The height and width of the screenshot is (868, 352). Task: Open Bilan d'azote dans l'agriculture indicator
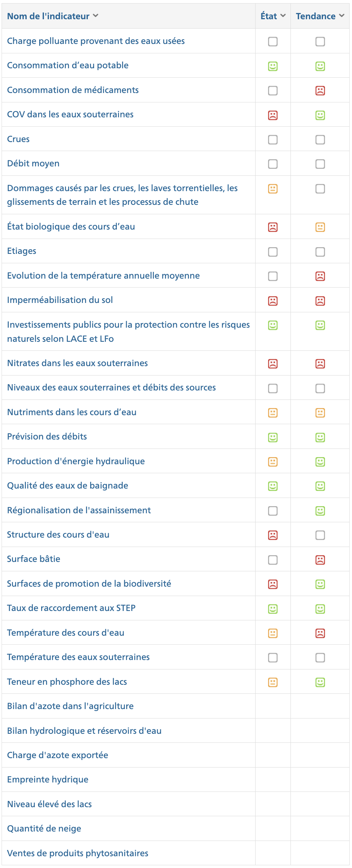click(70, 706)
